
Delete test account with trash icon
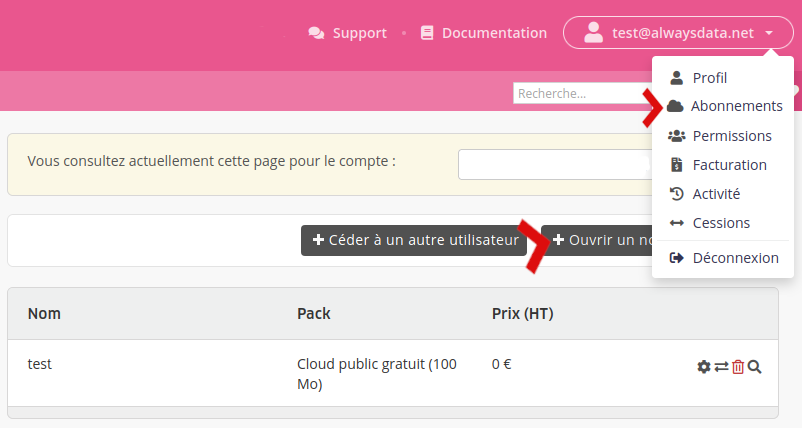738,367
